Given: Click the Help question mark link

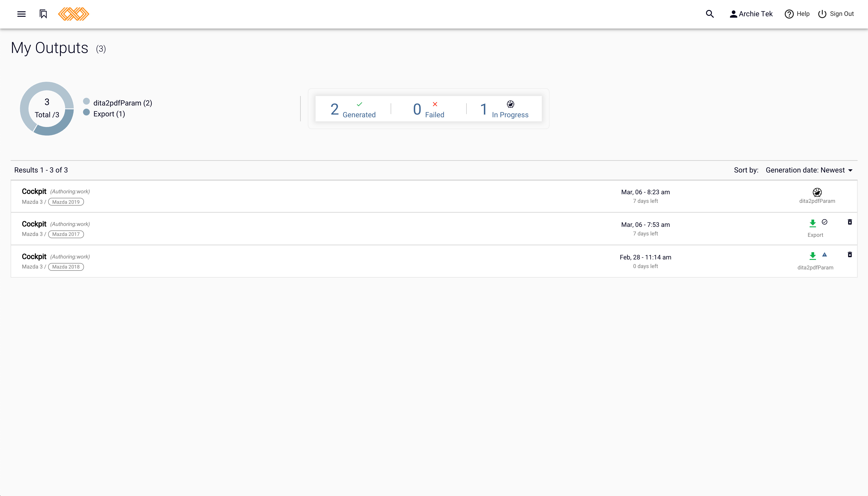Looking at the screenshot, I should (797, 14).
